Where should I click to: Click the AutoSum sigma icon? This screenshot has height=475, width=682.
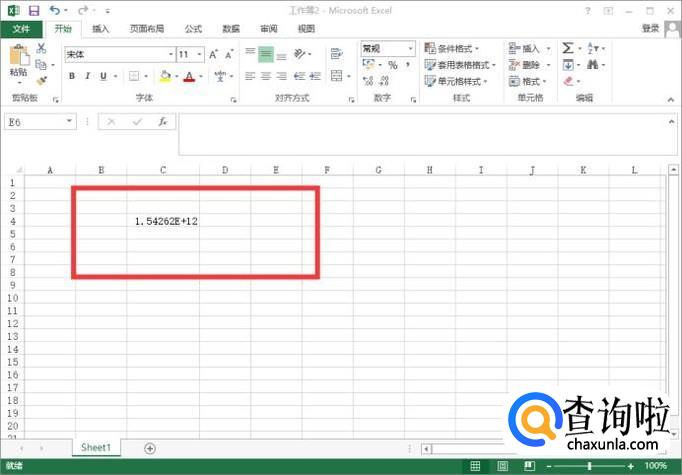point(567,48)
